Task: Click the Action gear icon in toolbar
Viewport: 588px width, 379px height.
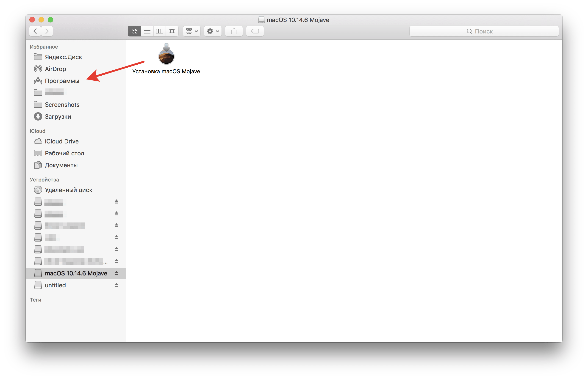Action: [x=211, y=31]
